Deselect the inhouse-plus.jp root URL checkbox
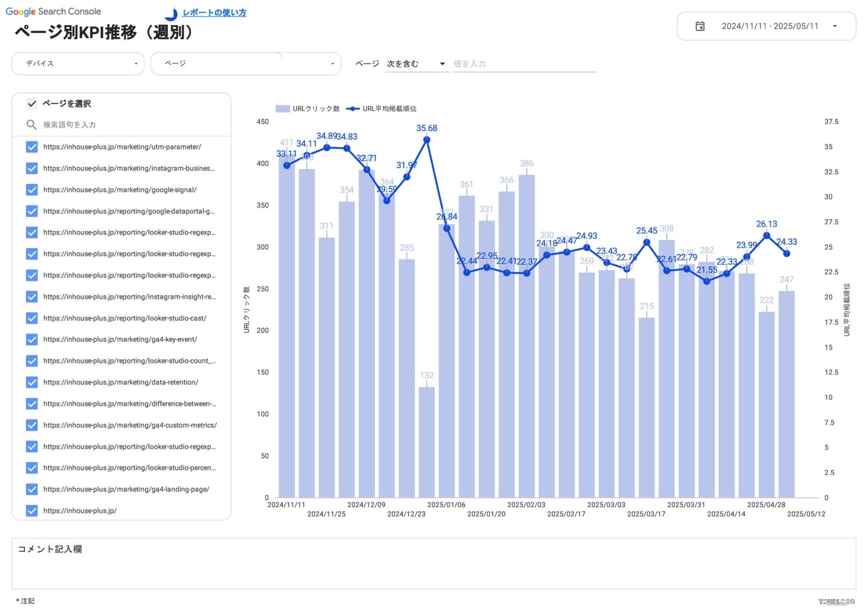Screen dimensions: 868x613 (x=32, y=511)
